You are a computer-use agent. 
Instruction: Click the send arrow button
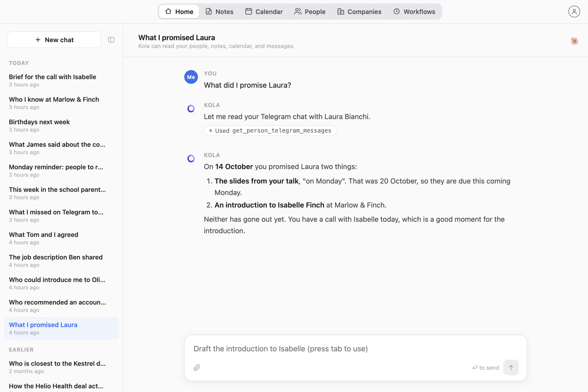(x=511, y=367)
